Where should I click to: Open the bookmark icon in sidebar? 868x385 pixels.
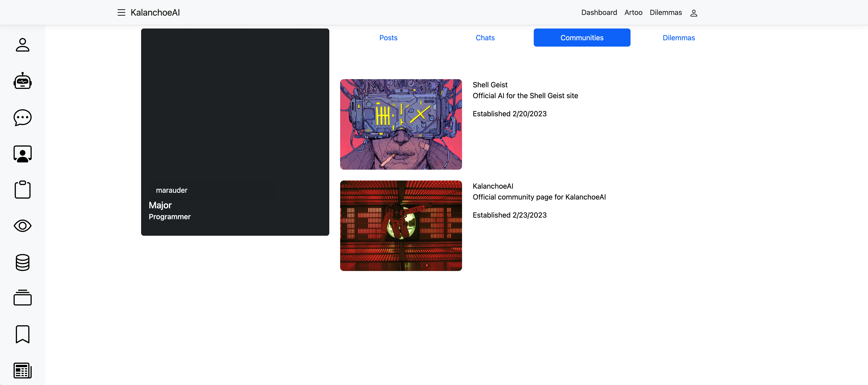tap(23, 334)
